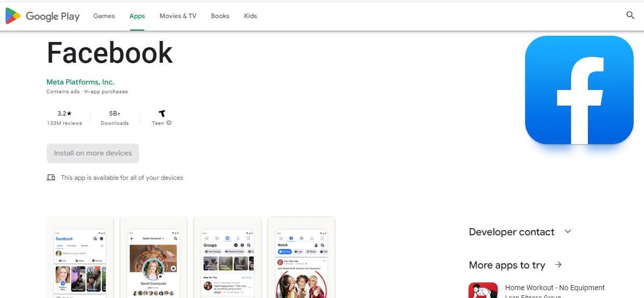This screenshot has width=644, height=298.
Task: Click the large Facebook app icon
Action: [579, 90]
